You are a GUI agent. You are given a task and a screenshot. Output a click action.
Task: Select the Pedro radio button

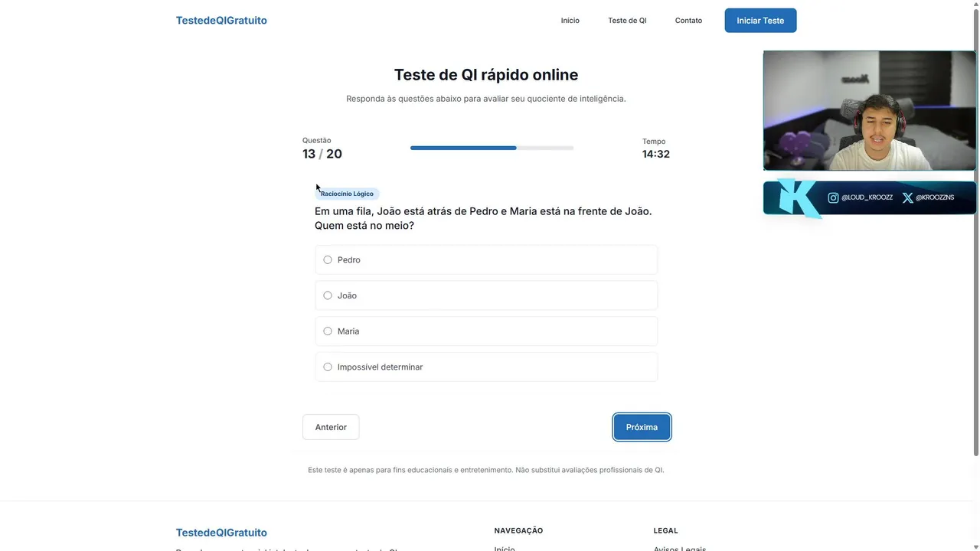click(x=328, y=260)
